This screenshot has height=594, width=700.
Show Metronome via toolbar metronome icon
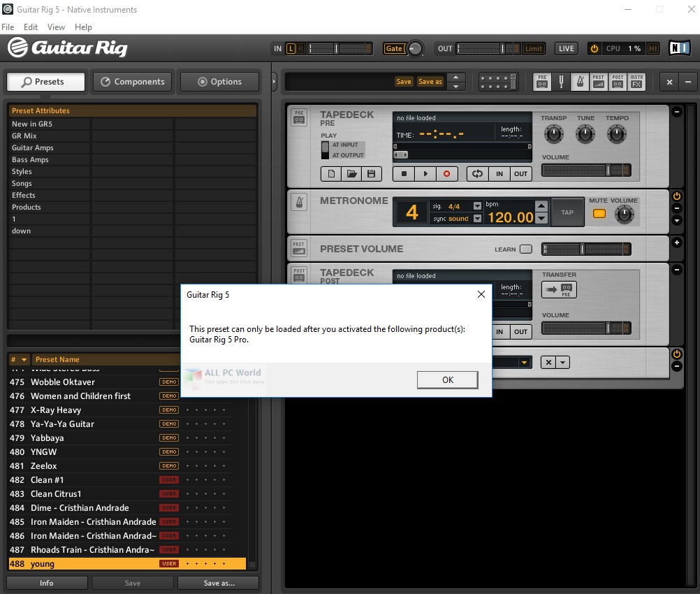pyautogui.click(x=580, y=82)
